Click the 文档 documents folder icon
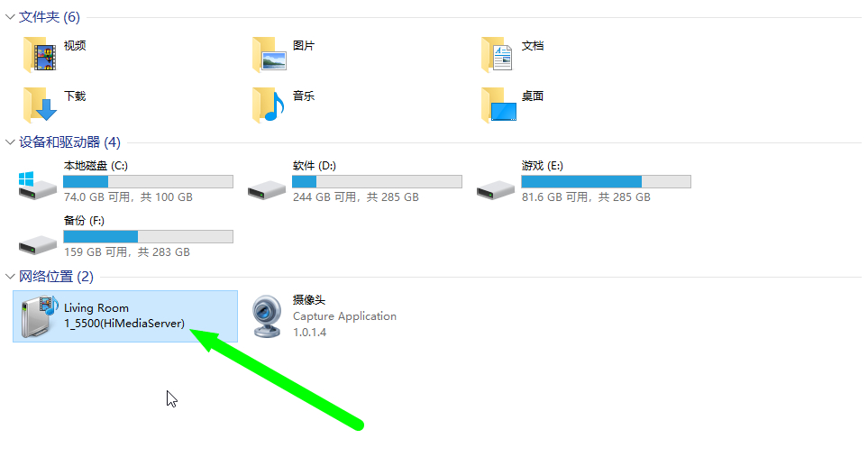868x466 pixels. point(498,55)
